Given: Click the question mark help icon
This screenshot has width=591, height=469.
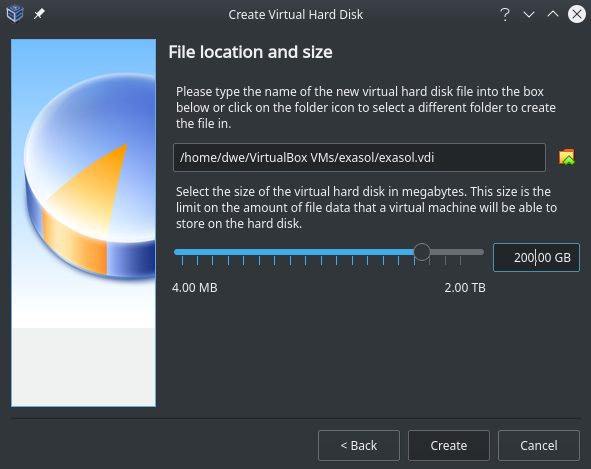Looking at the screenshot, I should click(505, 14).
